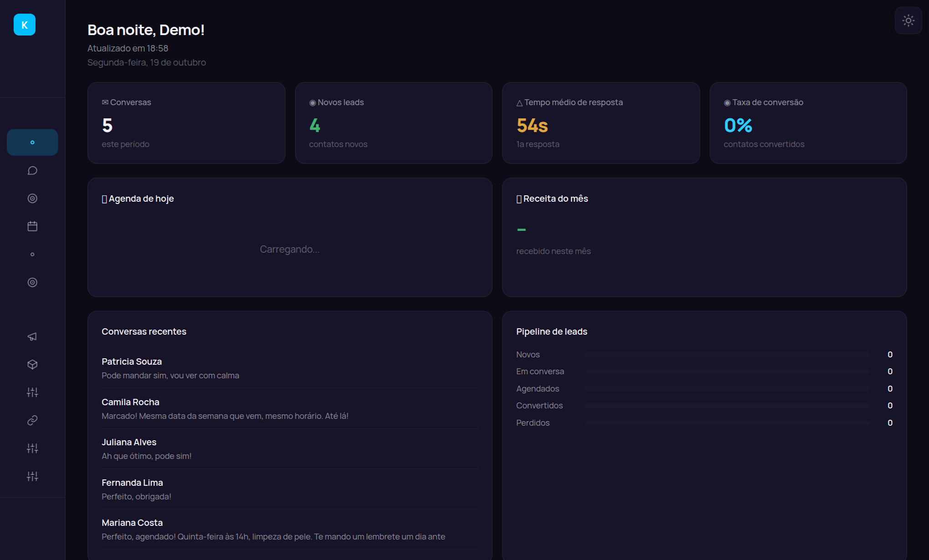The height and width of the screenshot is (560, 929).
Task: Toggle light theme with sun icon
Action: [x=908, y=20]
